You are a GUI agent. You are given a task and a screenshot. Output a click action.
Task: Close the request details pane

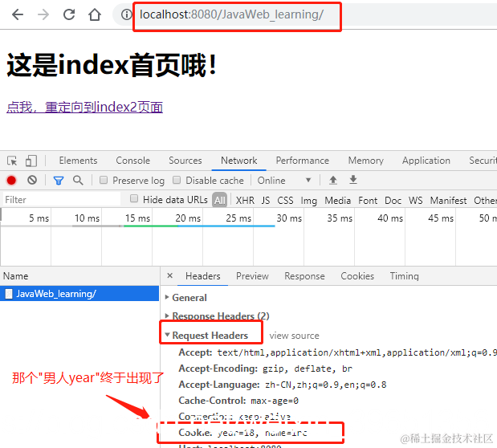coord(170,275)
